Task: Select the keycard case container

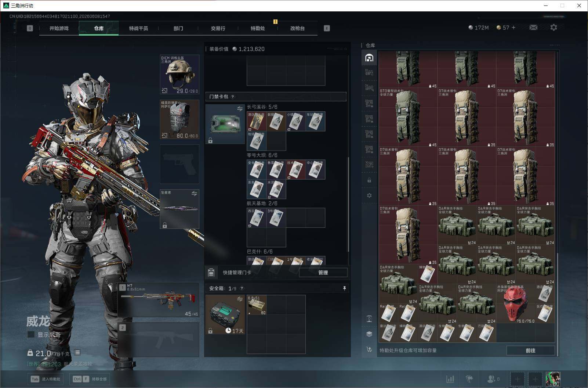Action: click(225, 124)
